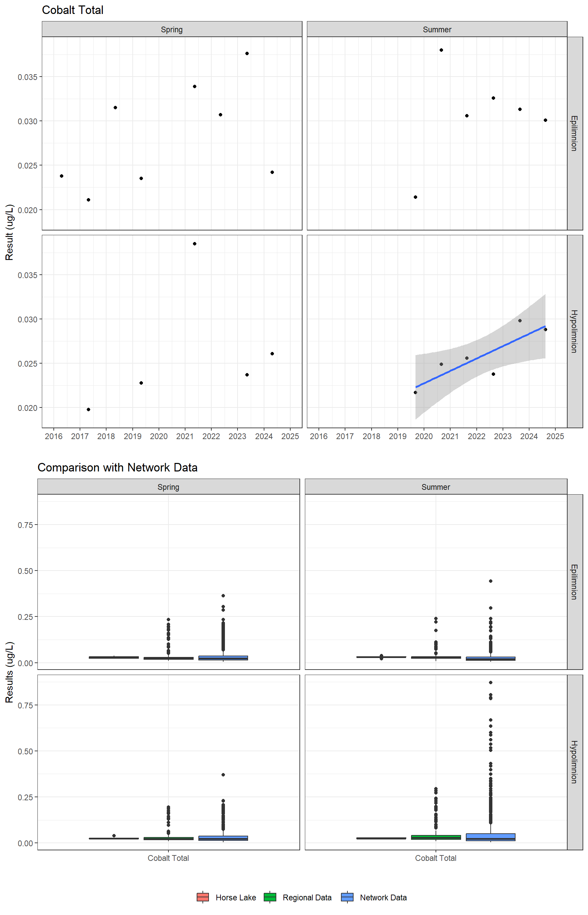Click the highest point in Summer Epilimnion scatter
This screenshot has height=915, width=588.
point(441,50)
